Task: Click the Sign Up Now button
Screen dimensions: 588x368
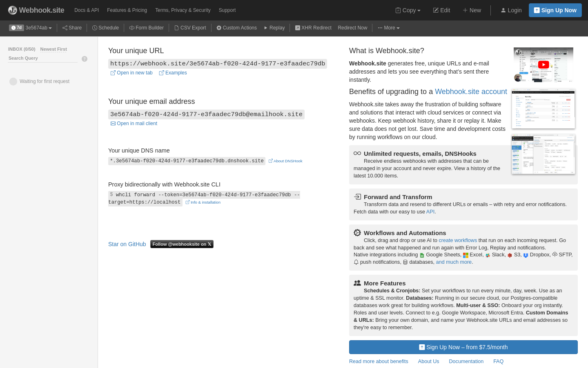Action: [555, 10]
